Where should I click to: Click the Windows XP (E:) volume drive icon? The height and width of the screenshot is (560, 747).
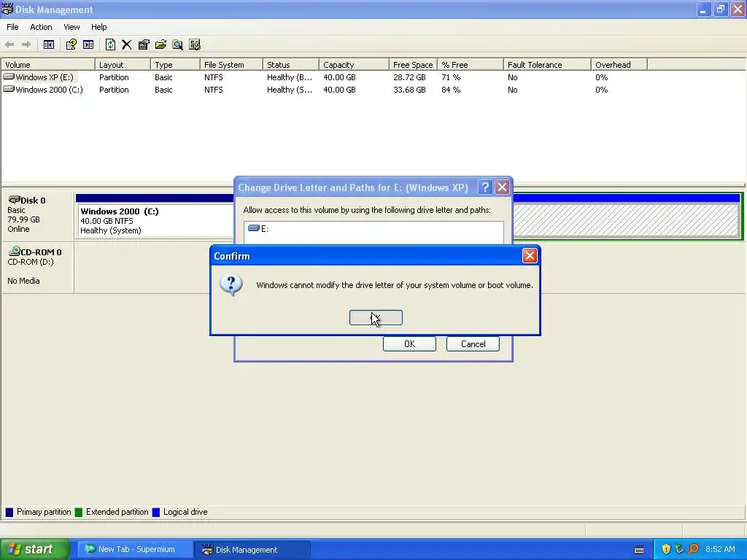[9, 77]
